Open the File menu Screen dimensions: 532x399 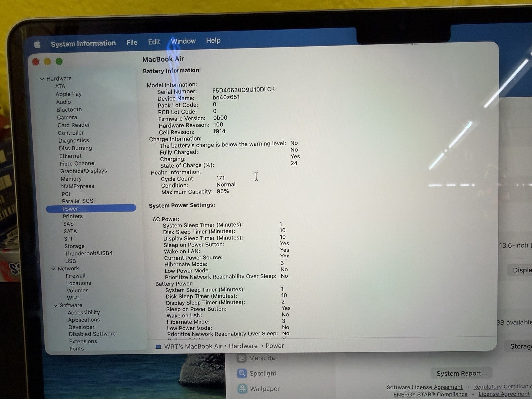coord(132,42)
